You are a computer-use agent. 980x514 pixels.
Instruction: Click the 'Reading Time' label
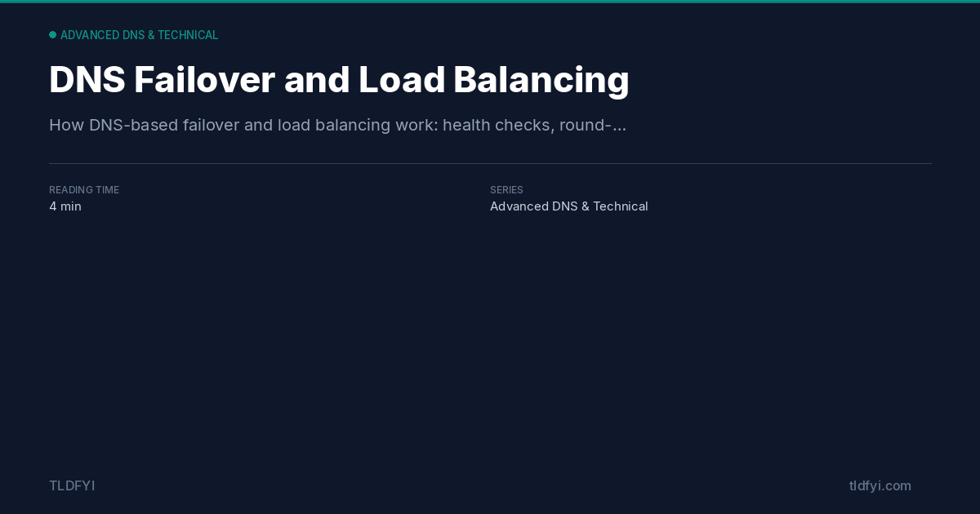click(x=84, y=190)
